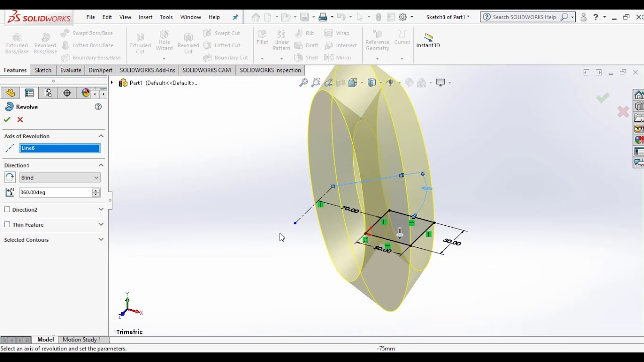Screen dimensions: 644x362
Task: Click the Print icon in toolbar
Action: [x=323, y=17]
